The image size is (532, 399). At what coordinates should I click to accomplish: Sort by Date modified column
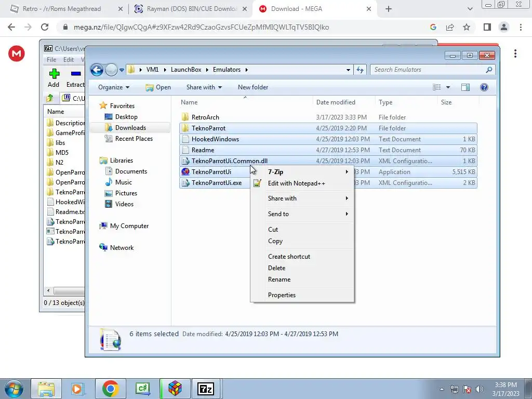tap(344, 102)
